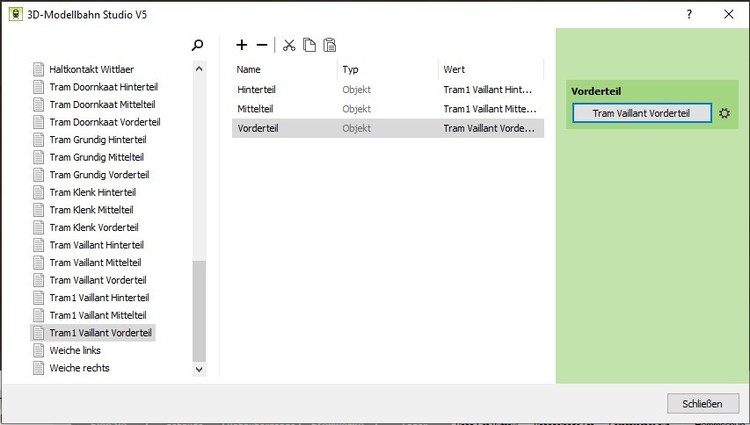Image resolution: width=750 pixels, height=425 pixels.
Task: Click Objekt type cell in Hinterteil row
Action: point(356,89)
